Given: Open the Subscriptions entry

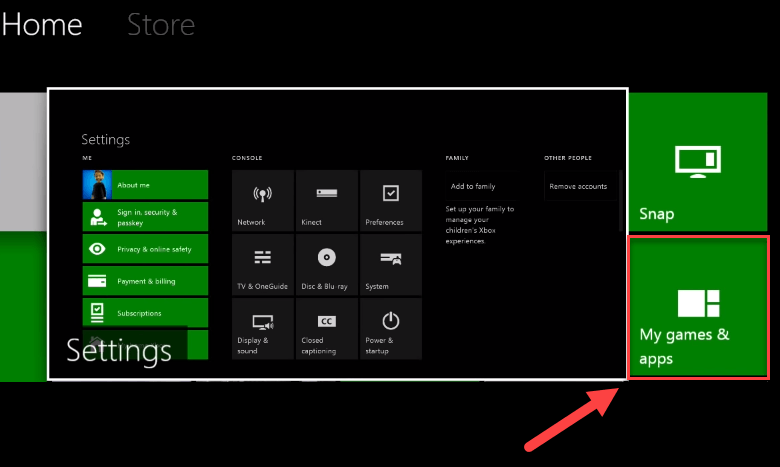Looking at the screenshot, I should click(145, 313).
